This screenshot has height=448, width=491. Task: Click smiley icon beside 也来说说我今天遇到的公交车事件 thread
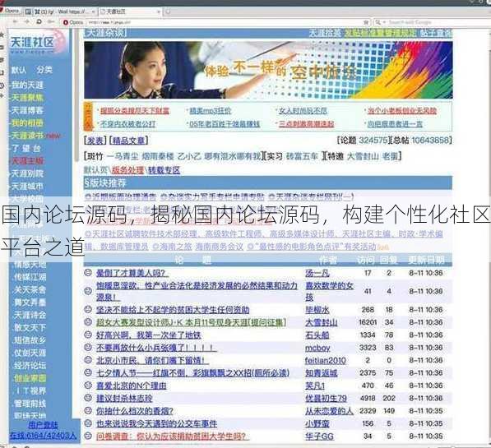coord(88,423)
